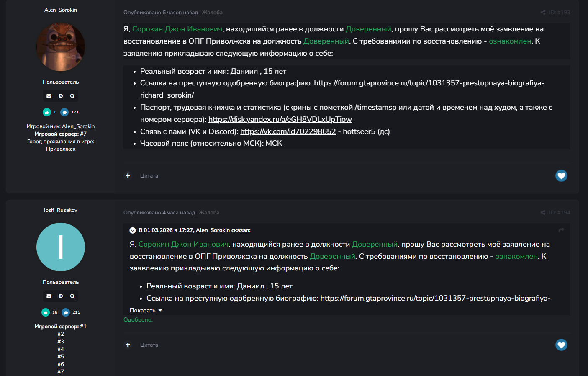This screenshot has height=376, width=588.
Task: Toggle multi-quote plus on post #193
Action: point(128,176)
